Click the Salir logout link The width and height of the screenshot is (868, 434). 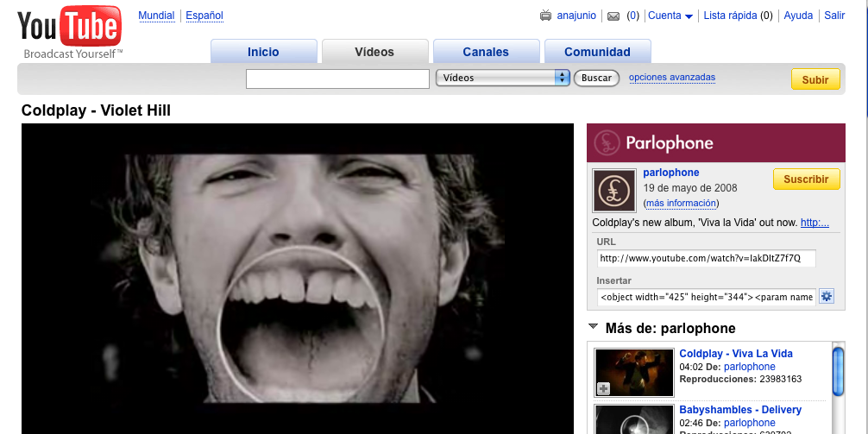coord(835,16)
